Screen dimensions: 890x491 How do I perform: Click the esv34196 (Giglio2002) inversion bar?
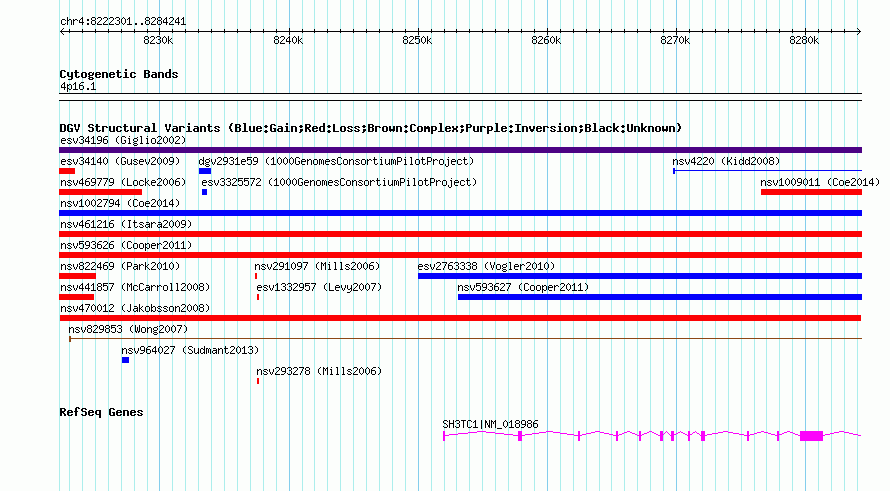coord(460,150)
